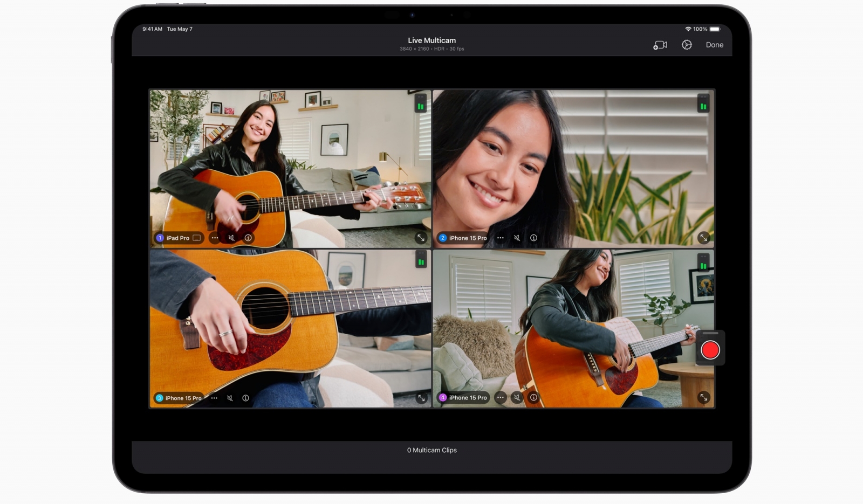Tap the iPad Pro display icon beside its label
863x504 pixels.
[197, 238]
